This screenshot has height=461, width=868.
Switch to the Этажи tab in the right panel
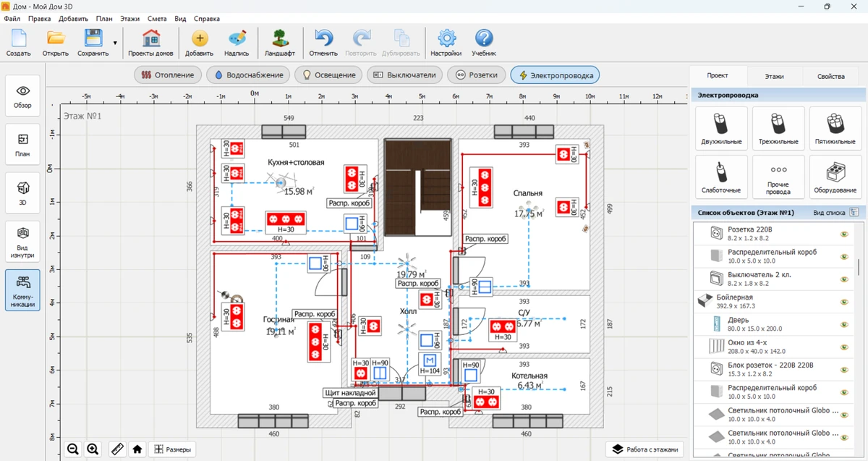[x=775, y=76]
